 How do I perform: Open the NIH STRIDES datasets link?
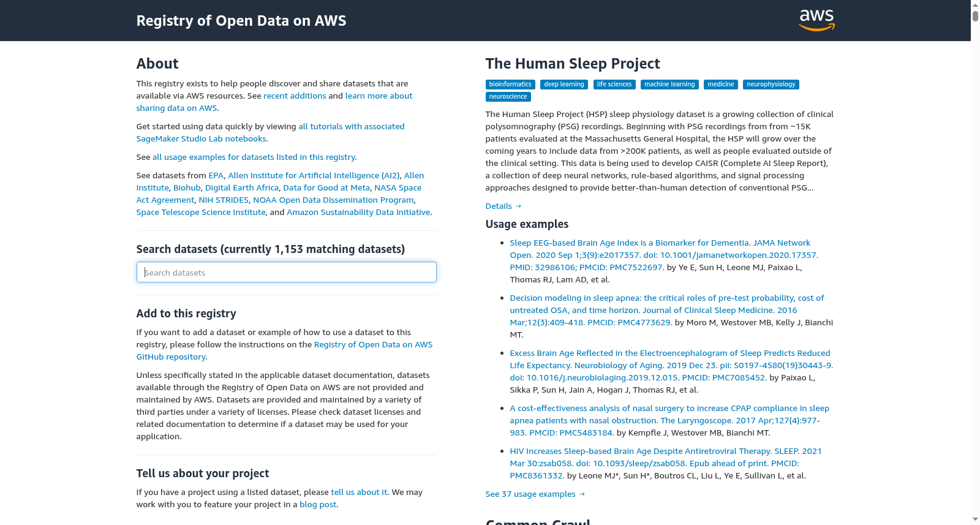coord(224,200)
